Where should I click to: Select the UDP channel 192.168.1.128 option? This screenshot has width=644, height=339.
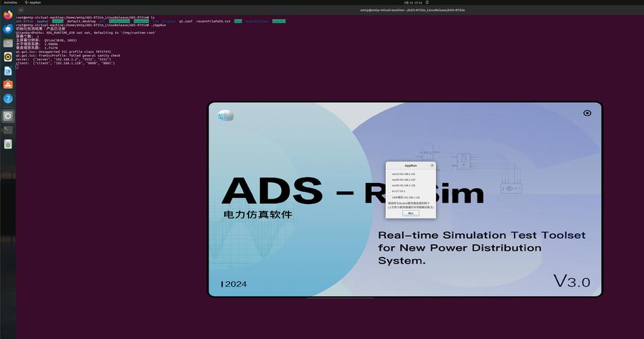pos(404,197)
